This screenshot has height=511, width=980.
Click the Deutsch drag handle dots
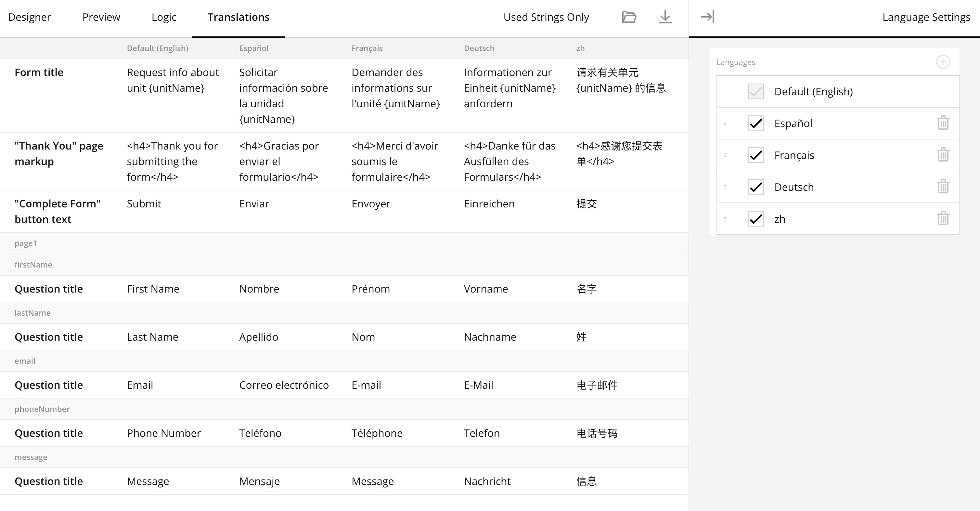[725, 187]
